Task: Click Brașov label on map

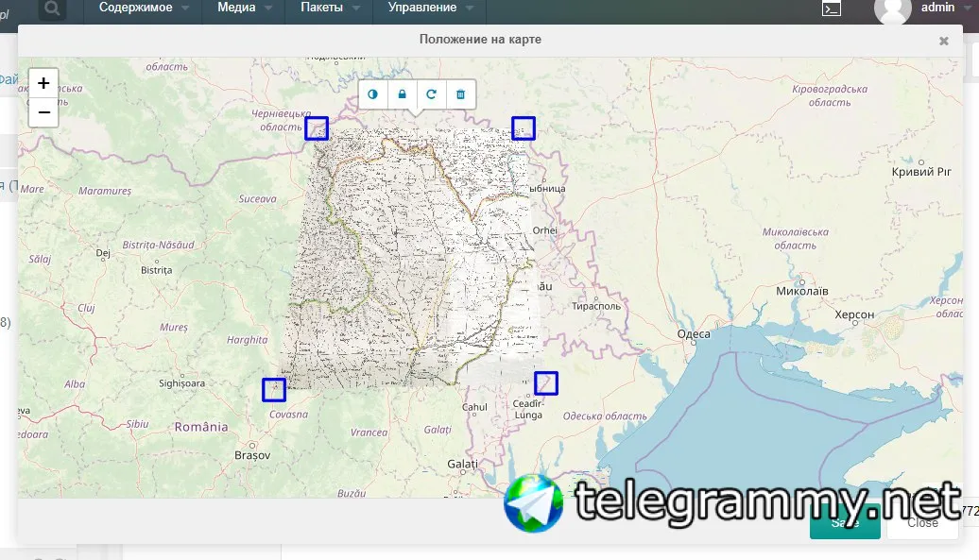Action: [252, 455]
